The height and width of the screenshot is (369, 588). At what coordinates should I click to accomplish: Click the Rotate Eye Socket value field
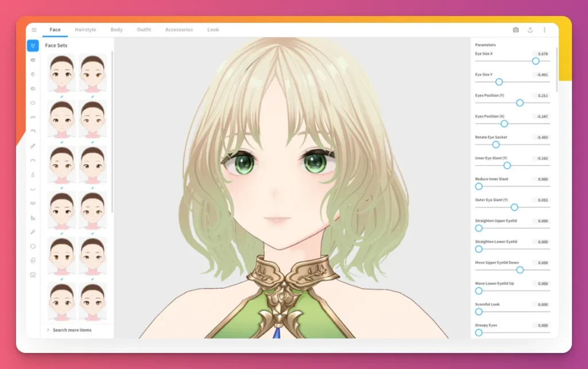[541, 137]
